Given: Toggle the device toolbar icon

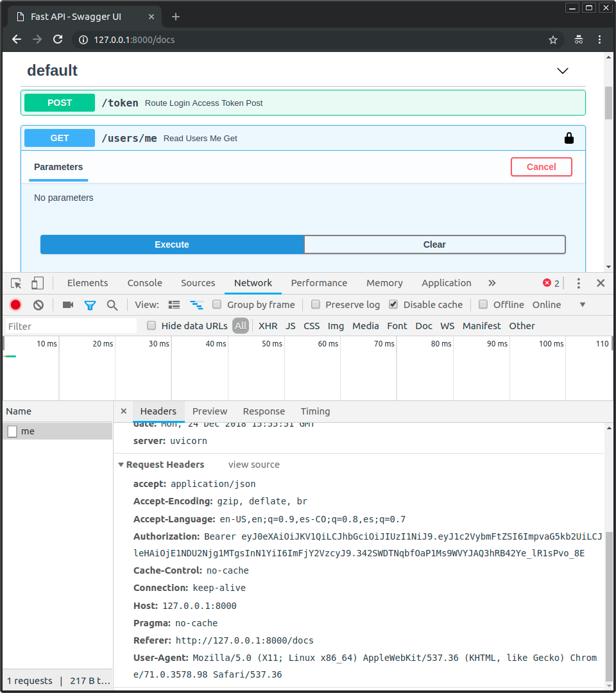Looking at the screenshot, I should point(37,283).
